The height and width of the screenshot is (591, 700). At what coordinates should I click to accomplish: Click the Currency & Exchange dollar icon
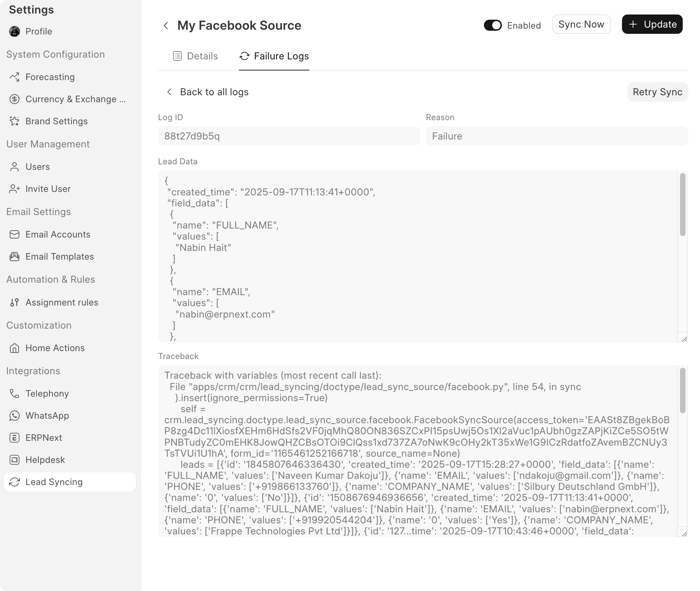14,99
